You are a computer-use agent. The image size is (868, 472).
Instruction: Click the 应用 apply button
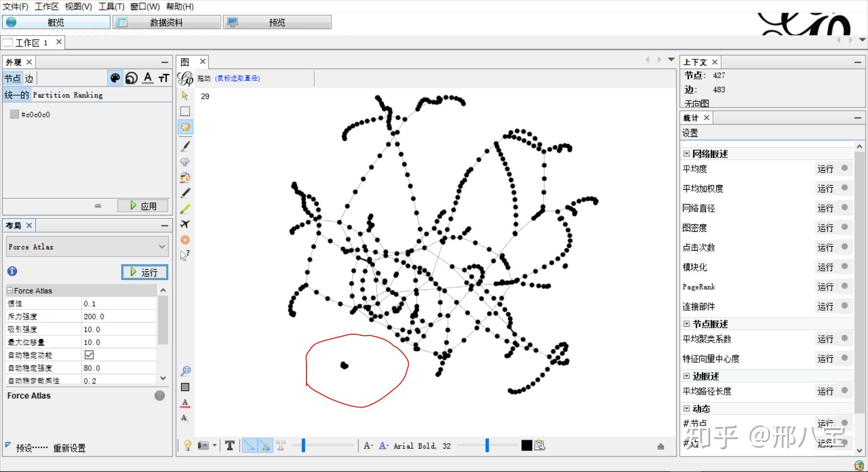click(143, 206)
